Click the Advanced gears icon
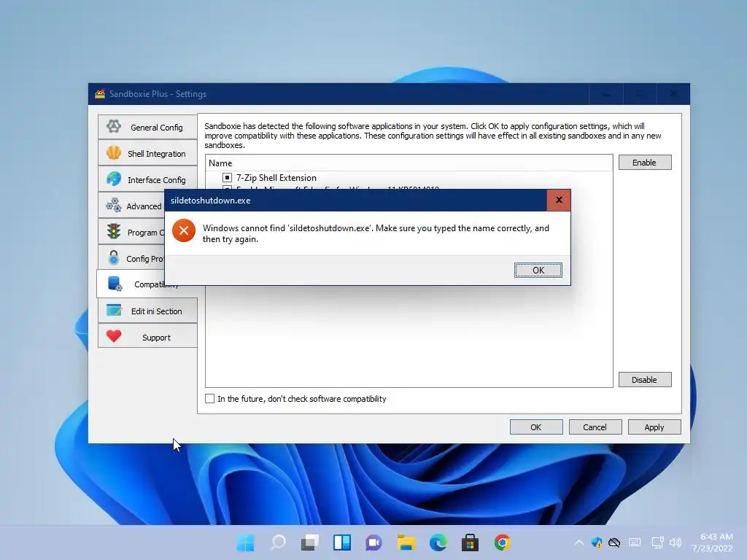 pos(113,205)
